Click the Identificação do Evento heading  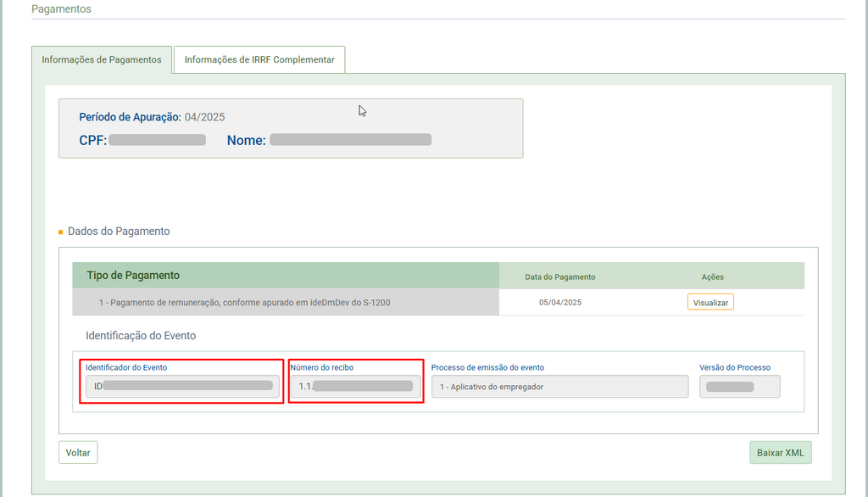(141, 336)
